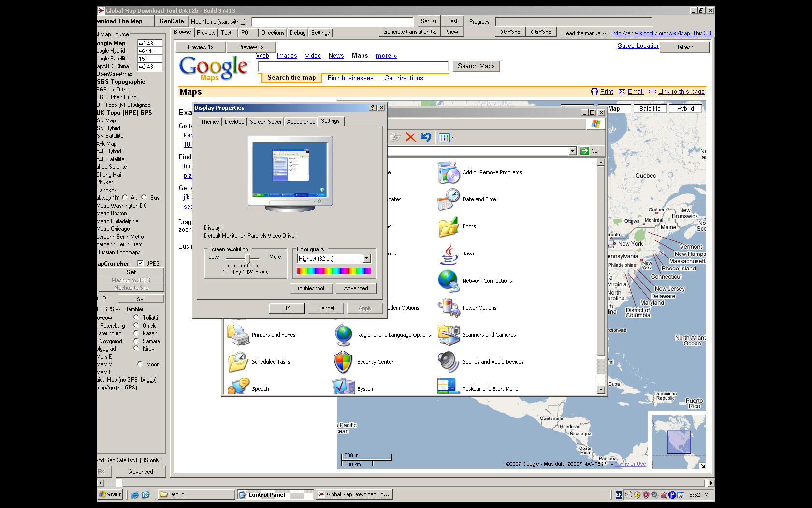The image size is (812, 508).
Task: Open the System icon
Action: 343,387
